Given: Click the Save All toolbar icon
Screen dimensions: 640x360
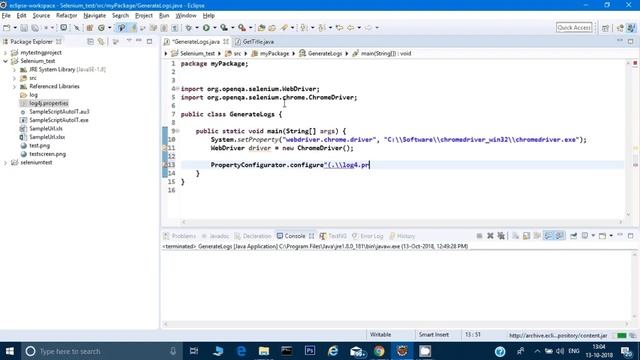Looking at the screenshot, I should point(35,28).
